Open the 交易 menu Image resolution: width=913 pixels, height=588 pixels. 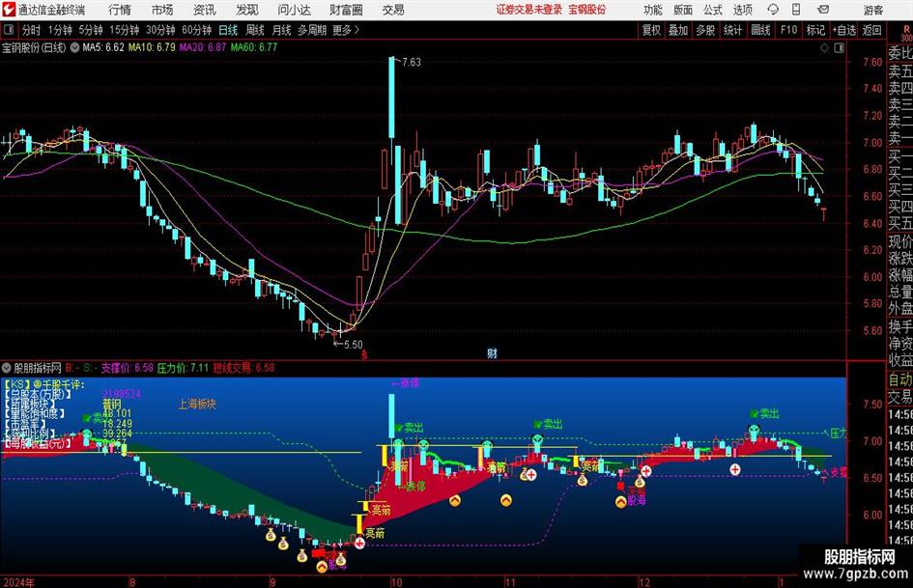tap(393, 10)
